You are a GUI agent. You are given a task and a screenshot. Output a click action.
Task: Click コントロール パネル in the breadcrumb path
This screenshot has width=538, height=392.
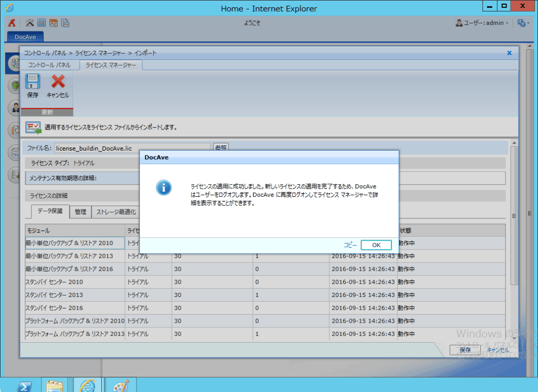tap(45, 53)
